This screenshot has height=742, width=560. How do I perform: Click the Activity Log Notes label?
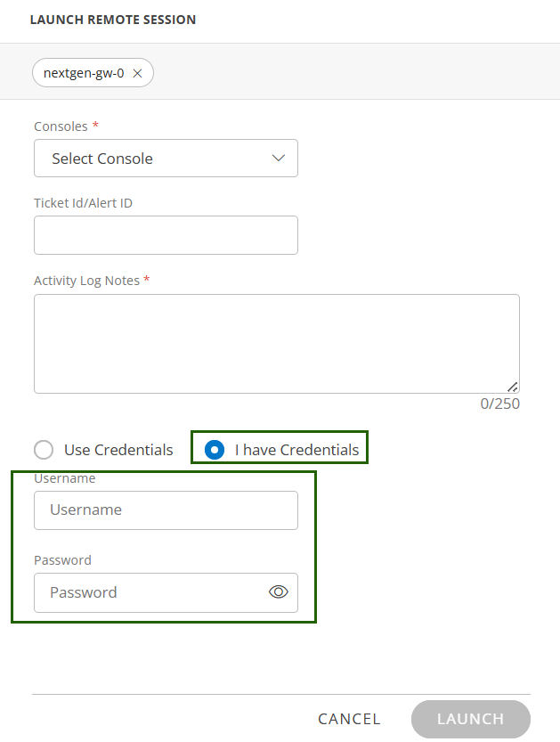click(x=86, y=281)
